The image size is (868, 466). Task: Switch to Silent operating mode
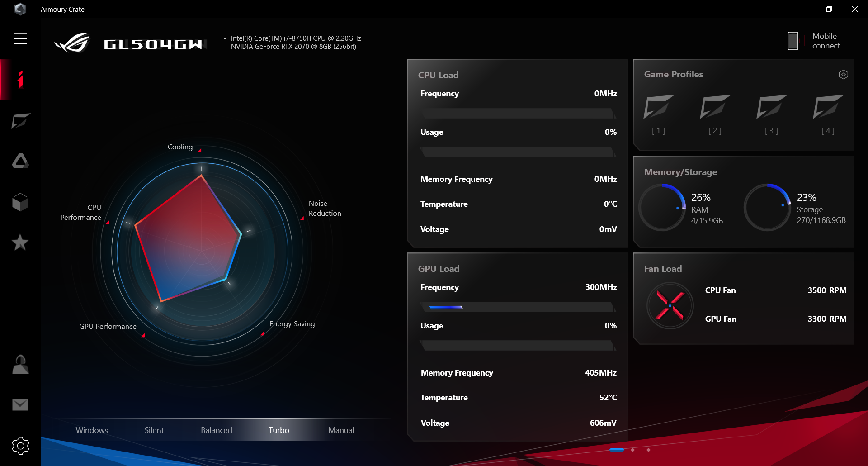[x=154, y=430]
